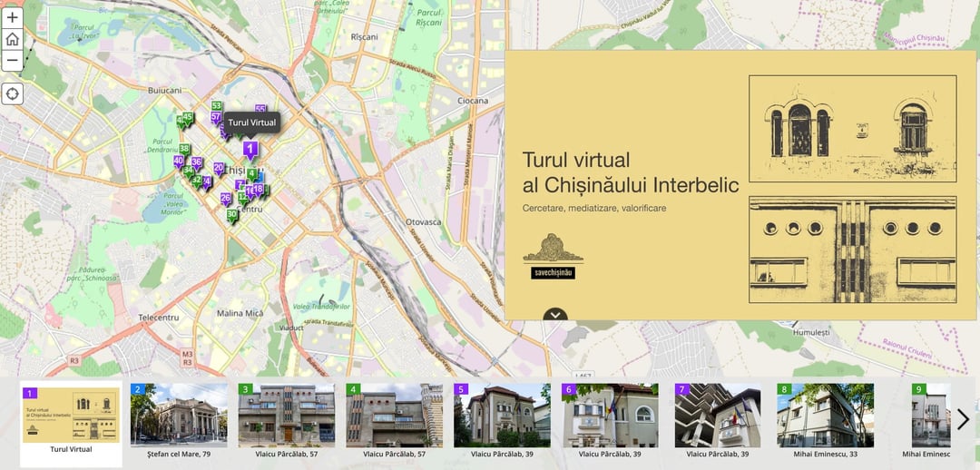Select map marker number 1
980x470 pixels.
[x=250, y=149]
